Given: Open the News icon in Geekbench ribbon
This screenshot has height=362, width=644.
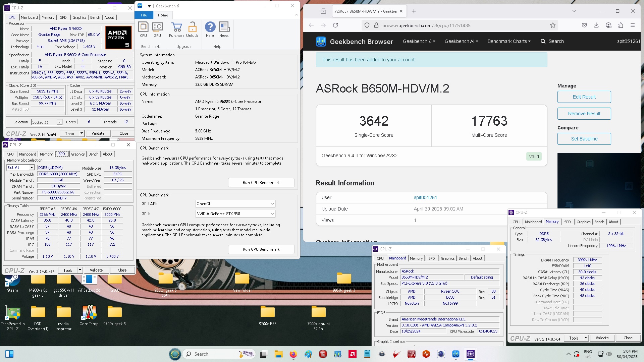Looking at the screenshot, I should (224, 27).
